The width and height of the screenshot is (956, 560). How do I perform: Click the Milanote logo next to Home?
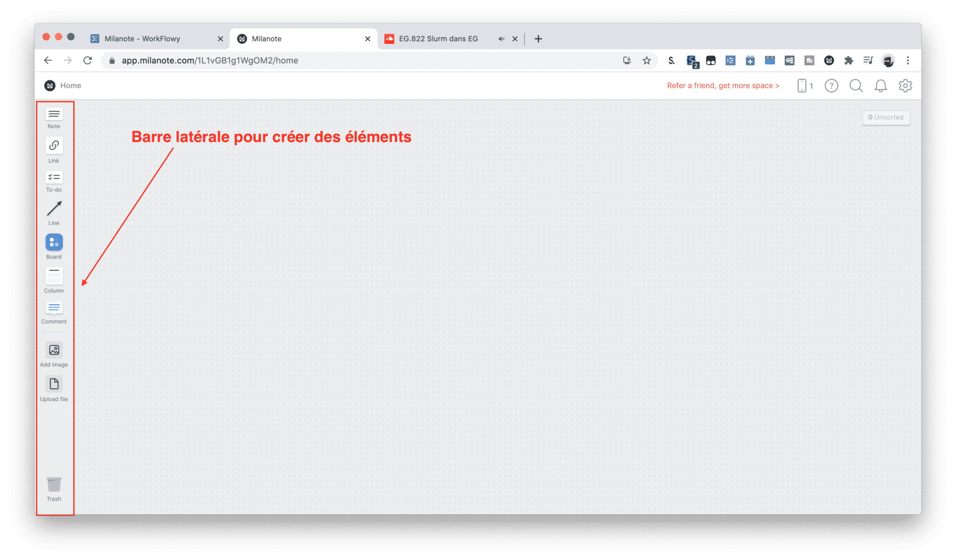[x=50, y=85]
